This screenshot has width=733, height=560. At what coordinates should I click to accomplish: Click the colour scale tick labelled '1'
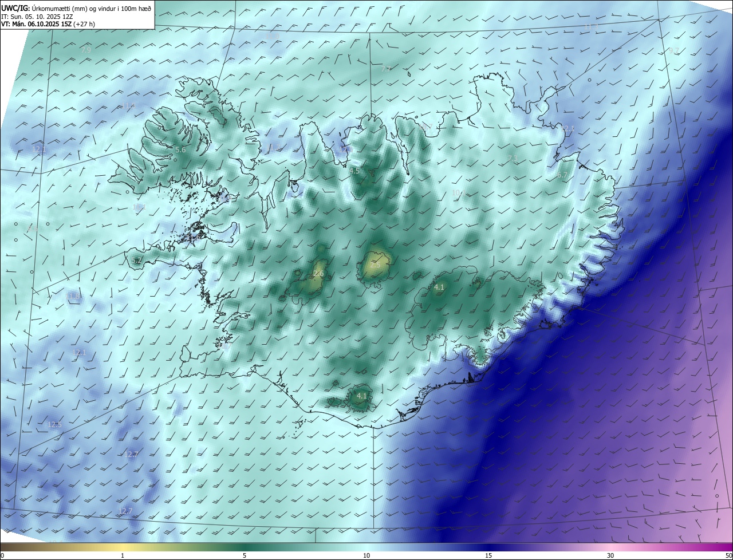click(123, 555)
